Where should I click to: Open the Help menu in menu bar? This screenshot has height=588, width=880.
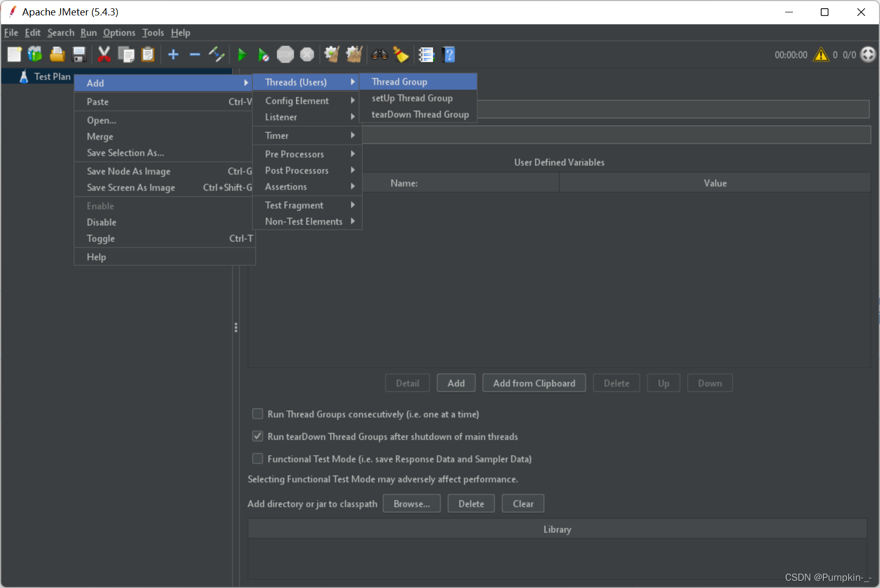pyautogui.click(x=180, y=32)
